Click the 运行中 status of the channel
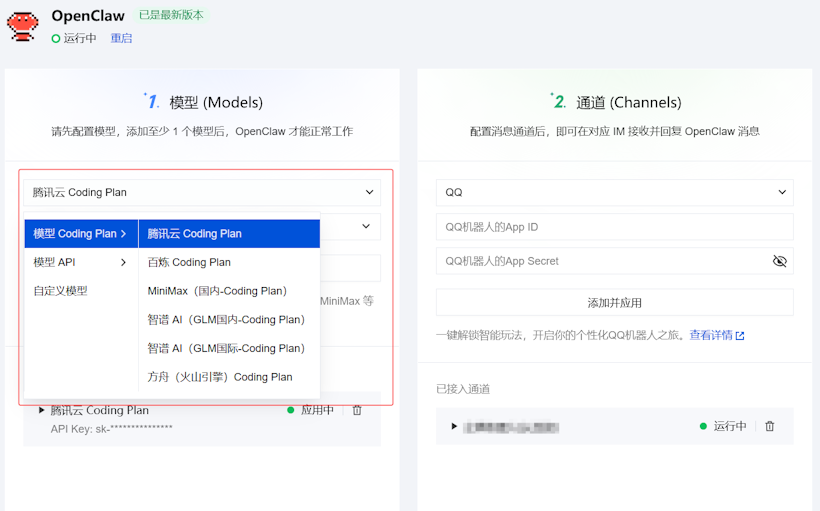The width and height of the screenshot is (820, 511). (724, 426)
